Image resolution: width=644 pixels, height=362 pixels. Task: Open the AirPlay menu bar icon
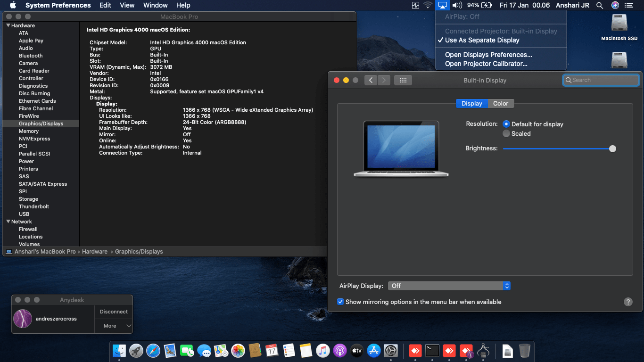[442, 5]
